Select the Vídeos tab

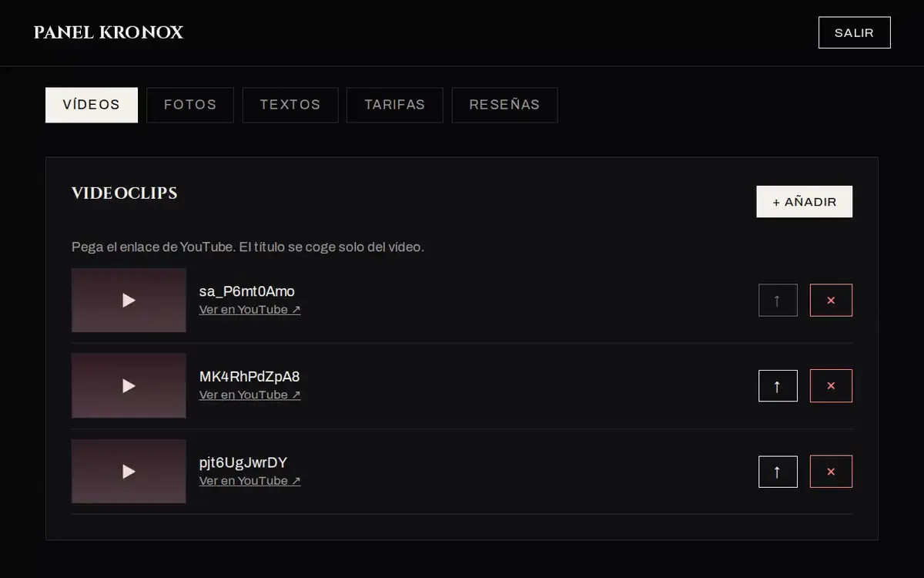click(x=92, y=105)
